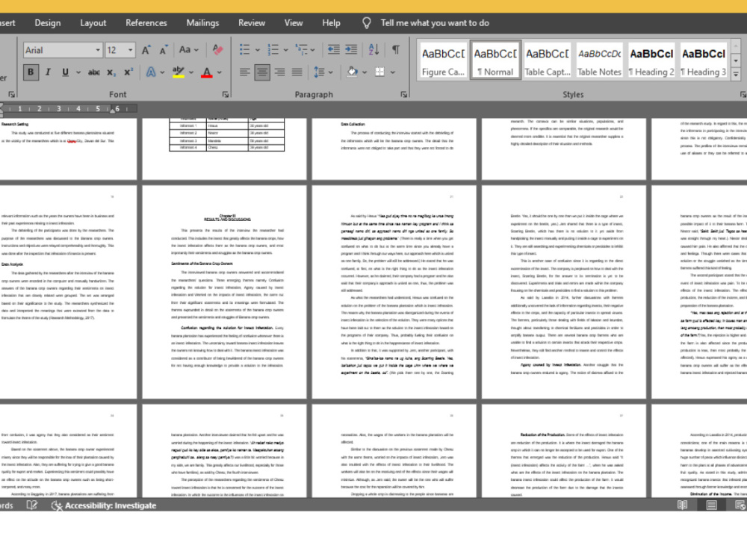747x560 pixels.
Task: Open line and paragraph spacing options
Action: [x=319, y=72]
